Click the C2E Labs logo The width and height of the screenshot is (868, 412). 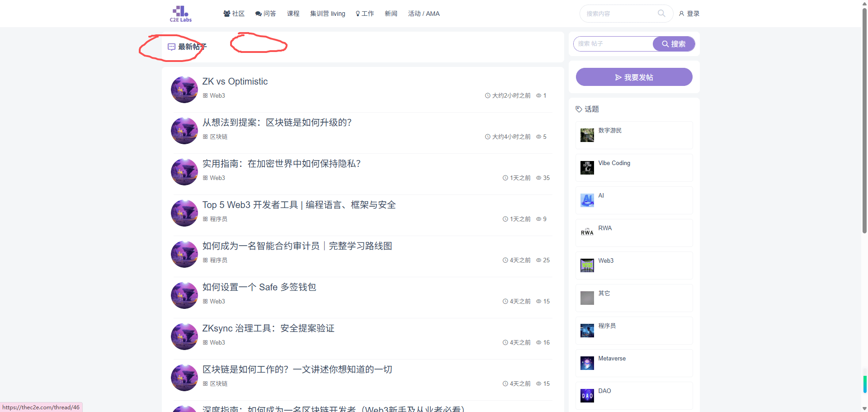(x=180, y=14)
